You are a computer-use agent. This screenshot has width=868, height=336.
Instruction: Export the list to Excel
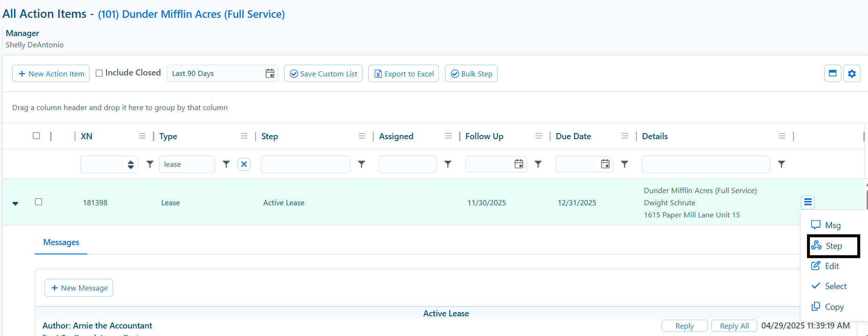click(x=403, y=74)
